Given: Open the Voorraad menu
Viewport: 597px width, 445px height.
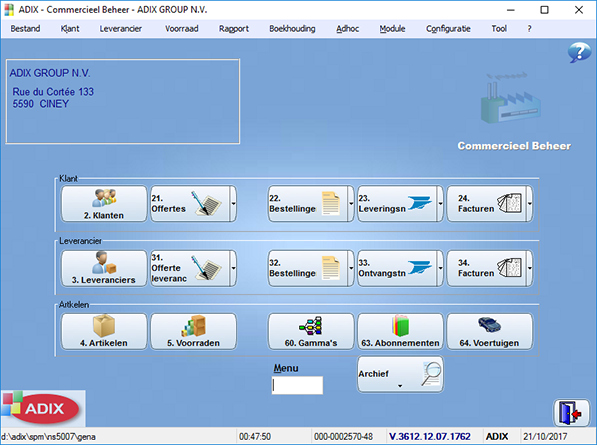Looking at the screenshot, I should (x=182, y=29).
